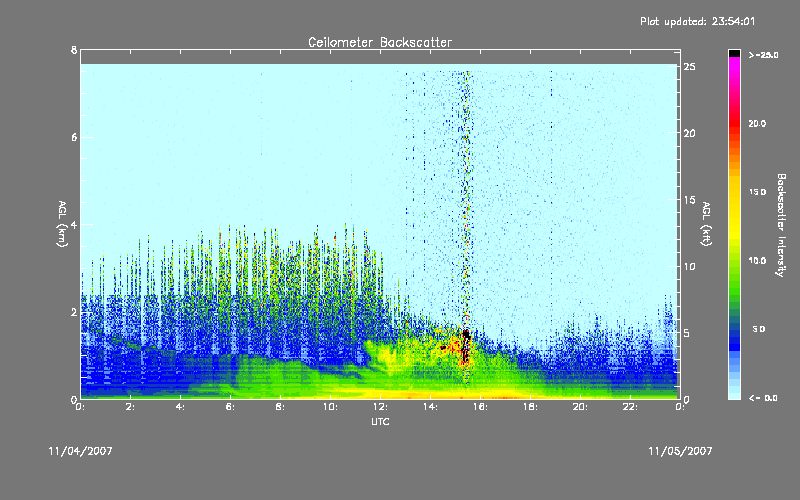Click the "AGL (kft)" right axis label
The height and width of the screenshot is (500, 800).
click(x=706, y=224)
